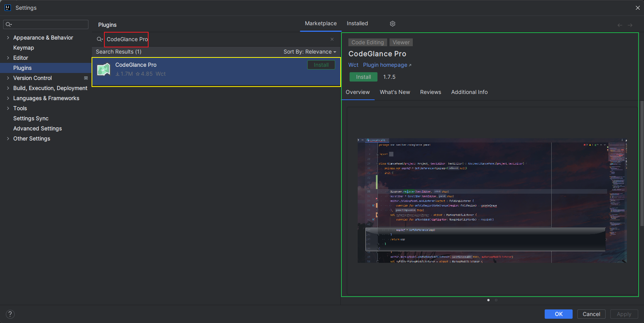This screenshot has width=644, height=323.
Task: Click the Apply button
Action: pyautogui.click(x=624, y=314)
